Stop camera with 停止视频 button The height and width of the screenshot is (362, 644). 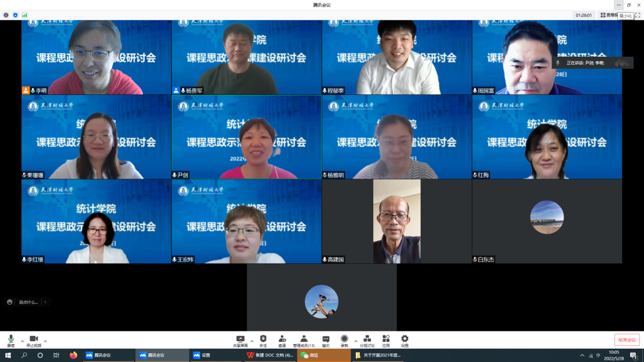pyautogui.click(x=34, y=341)
